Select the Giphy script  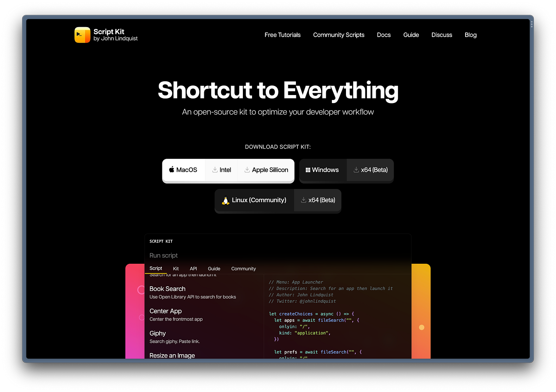204,337
